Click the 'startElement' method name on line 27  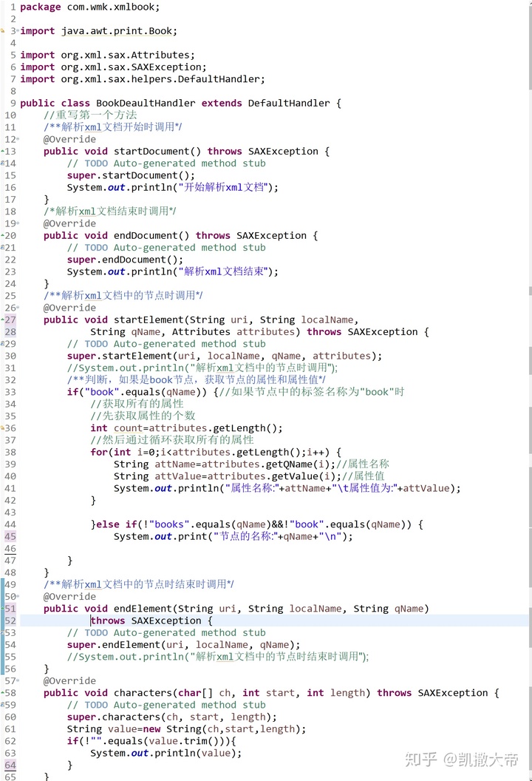(149, 319)
